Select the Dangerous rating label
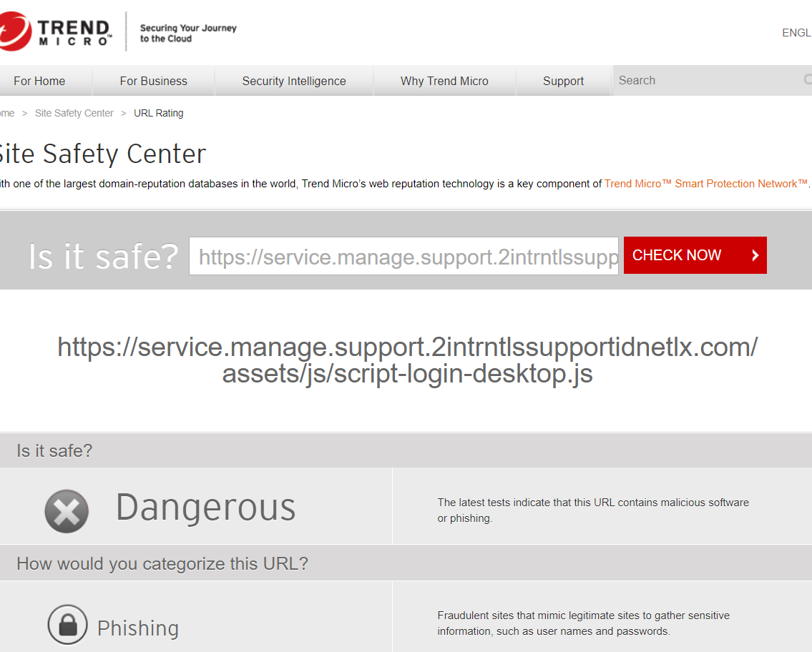Screen dimensions: 812x652 [x=205, y=508]
